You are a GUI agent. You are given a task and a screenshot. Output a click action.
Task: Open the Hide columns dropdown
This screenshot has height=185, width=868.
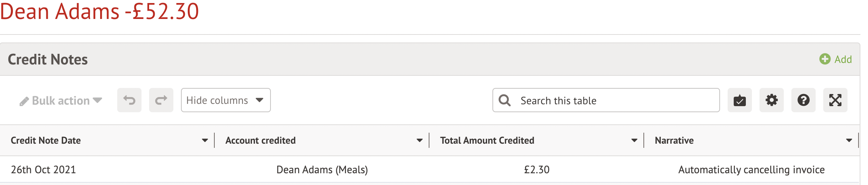[x=226, y=100]
